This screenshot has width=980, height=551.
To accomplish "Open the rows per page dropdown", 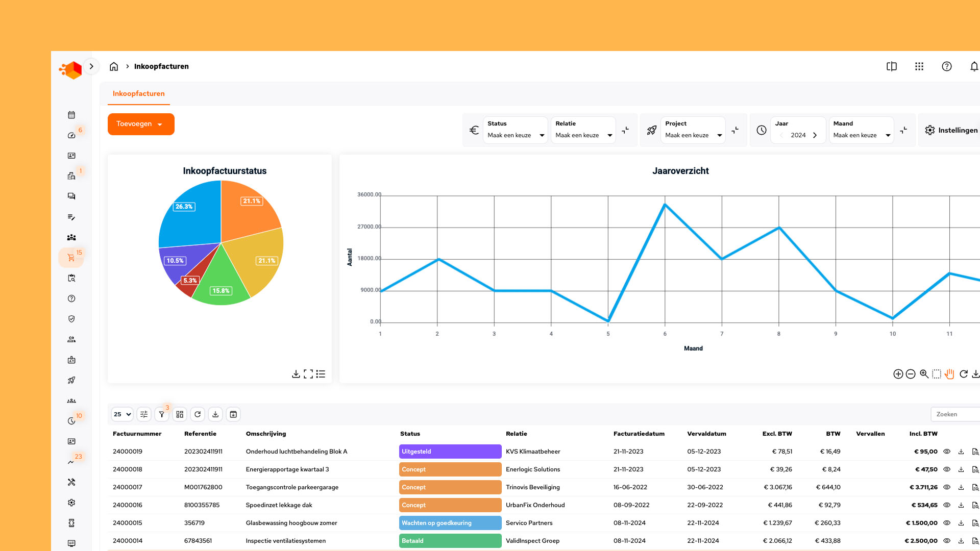I will pyautogui.click(x=122, y=414).
